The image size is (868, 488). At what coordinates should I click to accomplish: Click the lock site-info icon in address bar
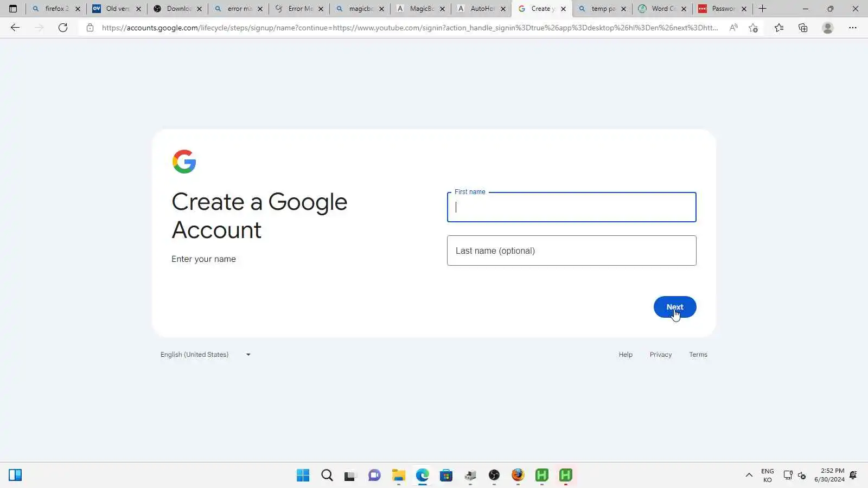coord(90,28)
